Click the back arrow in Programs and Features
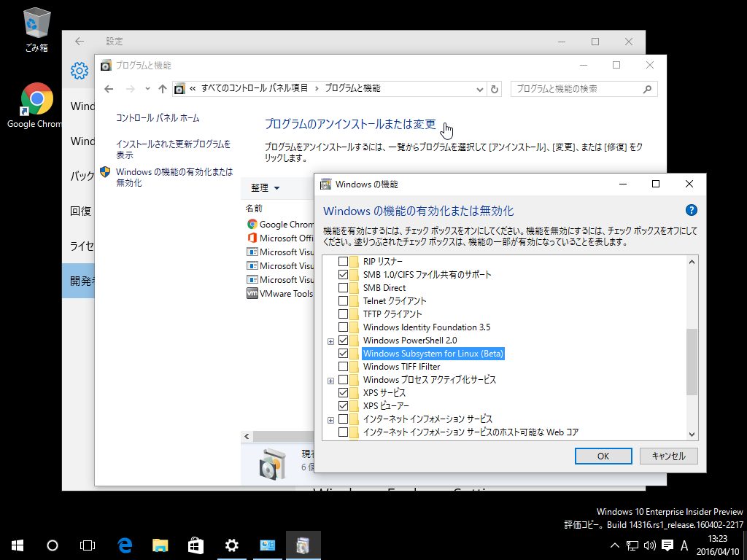747x560 pixels. pos(109,88)
